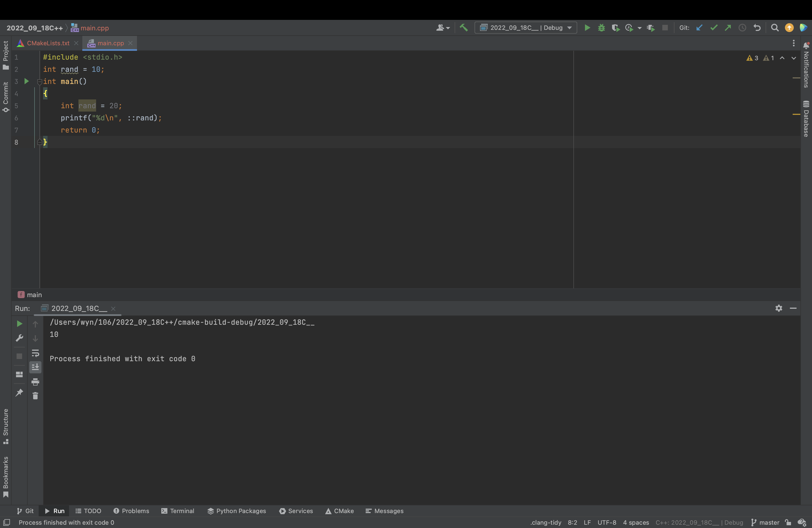This screenshot has height=528, width=812.
Task: Update project via Git blue arrow
Action: point(699,28)
